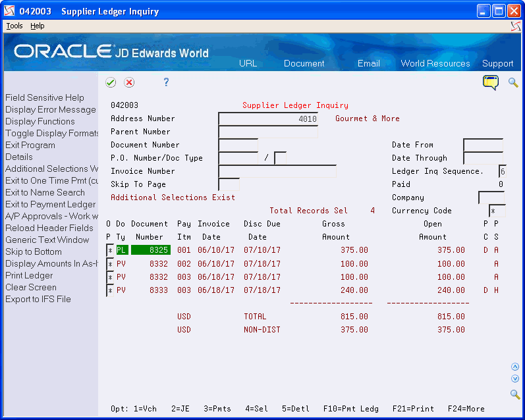Click the highlighted PL document type
525x420 pixels.
click(123, 250)
